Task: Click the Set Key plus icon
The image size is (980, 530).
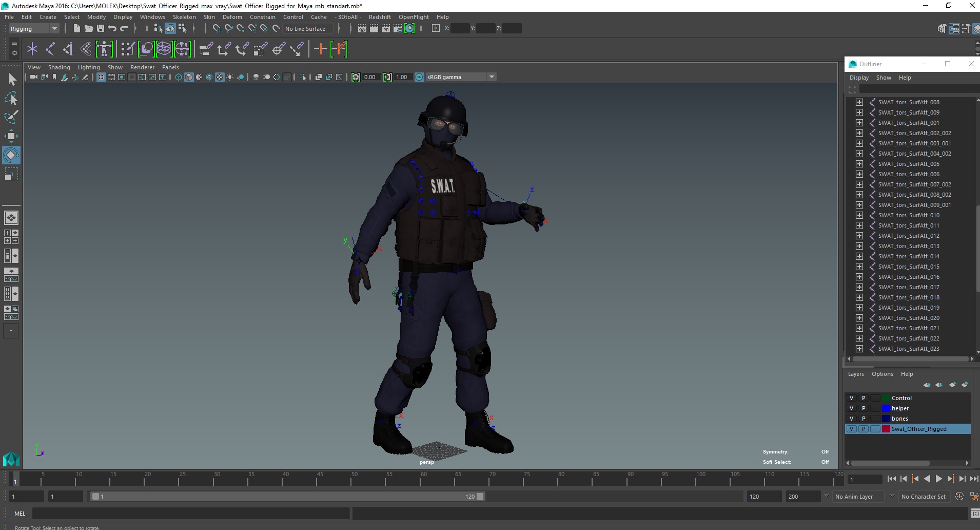Action: pos(320,49)
